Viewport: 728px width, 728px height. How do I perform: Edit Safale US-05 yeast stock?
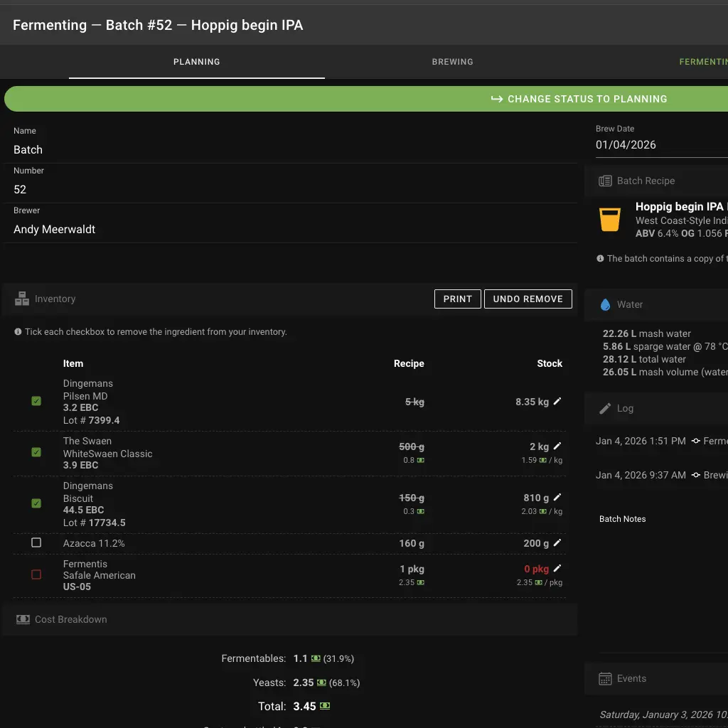pyautogui.click(x=557, y=569)
